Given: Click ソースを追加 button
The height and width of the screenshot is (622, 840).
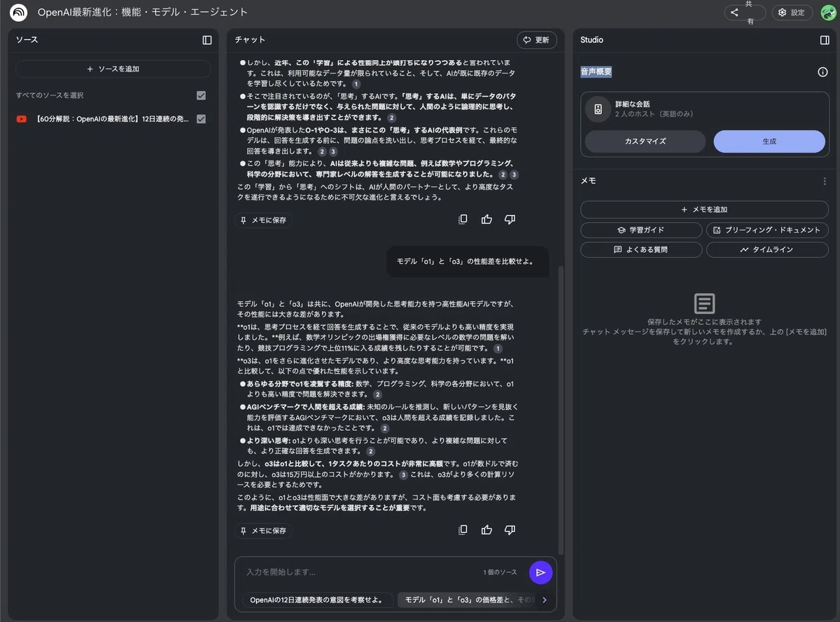Looking at the screenshot, I should [x=113, y=69].
